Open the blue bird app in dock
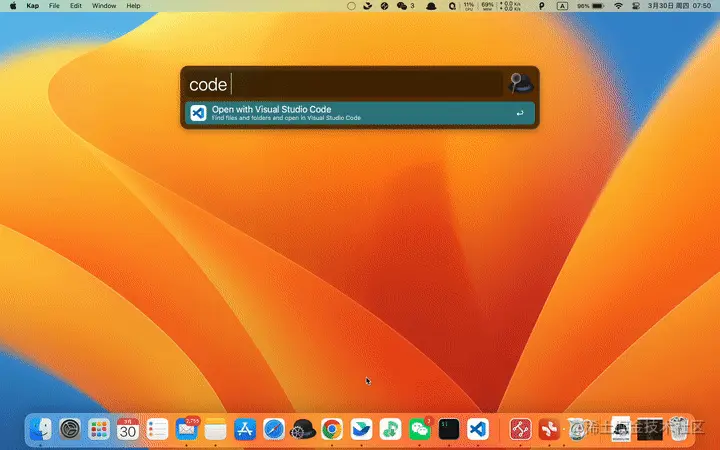The image size is (720, 450). [361, 429]
